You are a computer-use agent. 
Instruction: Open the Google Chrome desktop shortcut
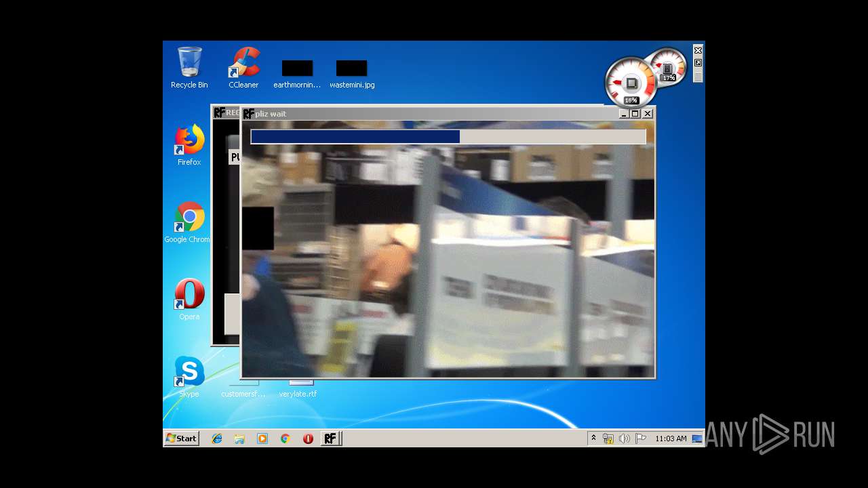coord(188,222)
